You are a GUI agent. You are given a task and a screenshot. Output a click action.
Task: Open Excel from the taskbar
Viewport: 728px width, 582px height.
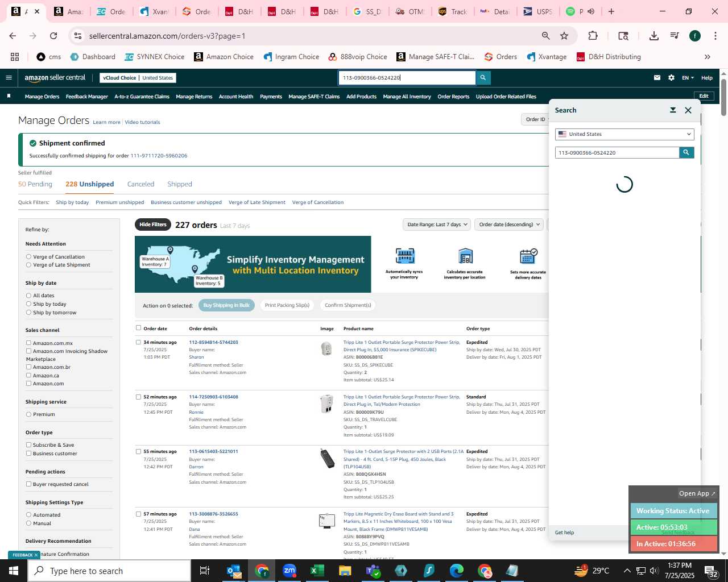[317, 571]
